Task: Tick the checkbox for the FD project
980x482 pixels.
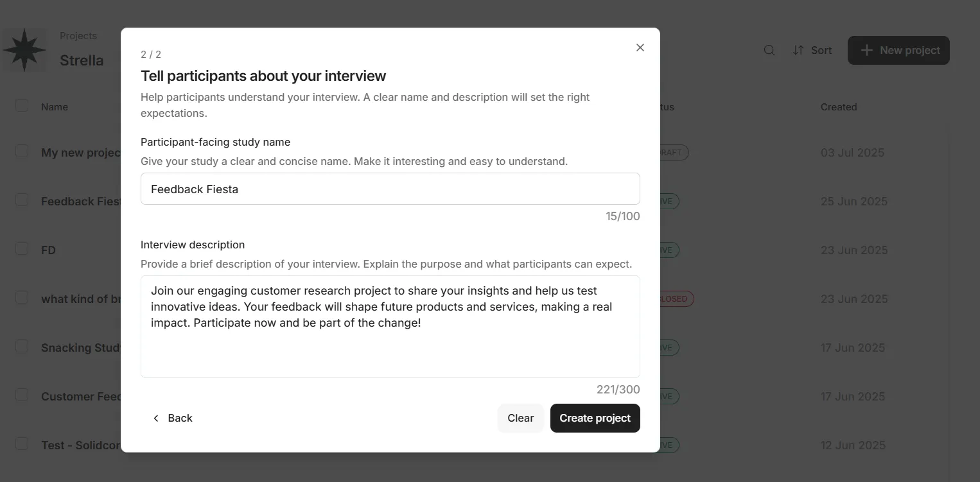Action: click(22, 248)
